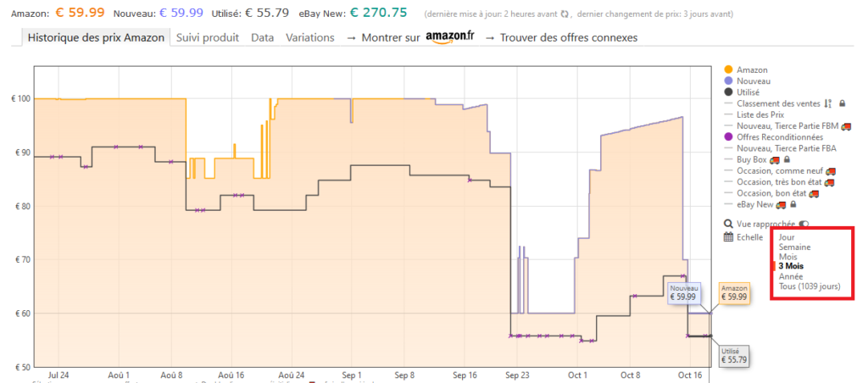Screen dimensions: 868x383
Task: Click the calendar icon next to Echelle
Action: [728, 237]
